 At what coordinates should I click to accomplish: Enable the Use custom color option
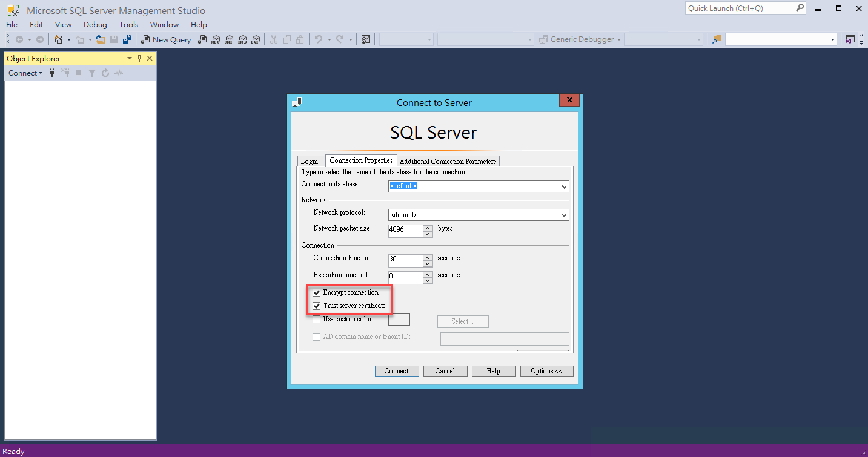coord(316,319)
